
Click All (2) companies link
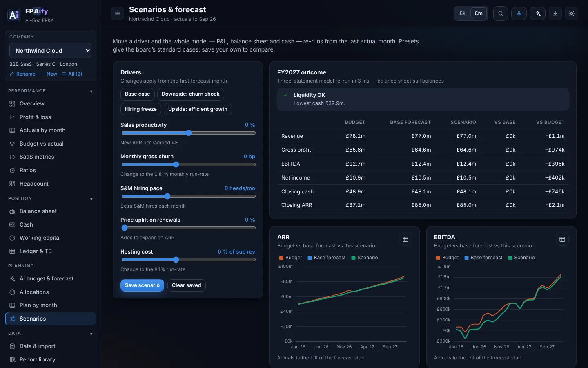72,74
